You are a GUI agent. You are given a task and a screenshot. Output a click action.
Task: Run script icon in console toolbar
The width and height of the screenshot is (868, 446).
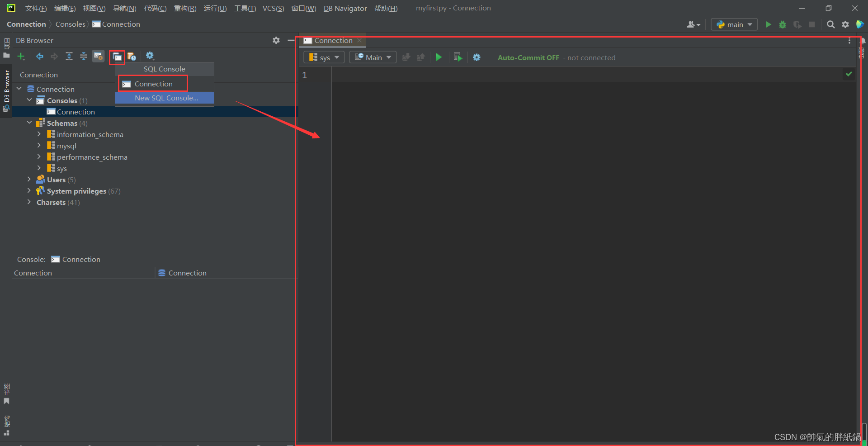click(458, 57)
